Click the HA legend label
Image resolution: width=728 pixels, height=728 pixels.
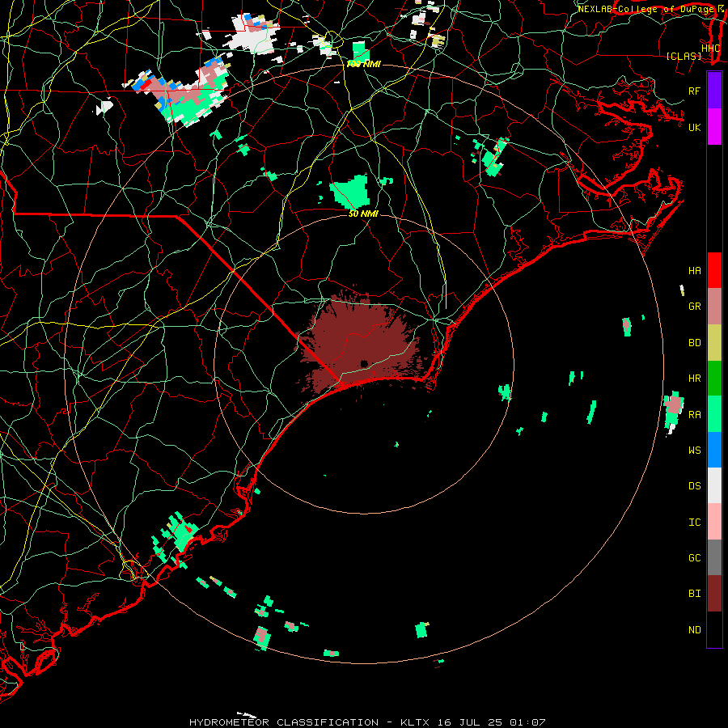click(694, 270)
